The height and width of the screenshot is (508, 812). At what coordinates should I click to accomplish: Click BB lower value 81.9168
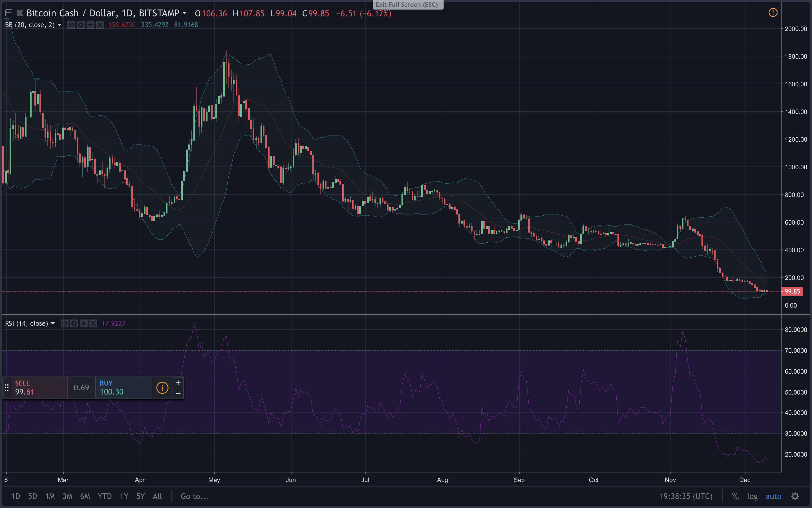[186, 25]
